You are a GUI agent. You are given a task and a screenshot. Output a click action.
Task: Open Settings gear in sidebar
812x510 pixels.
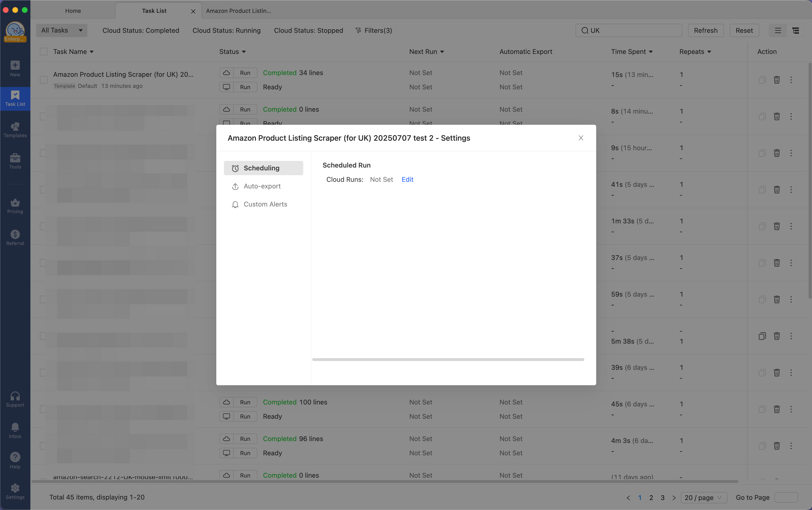coord(15,491)
